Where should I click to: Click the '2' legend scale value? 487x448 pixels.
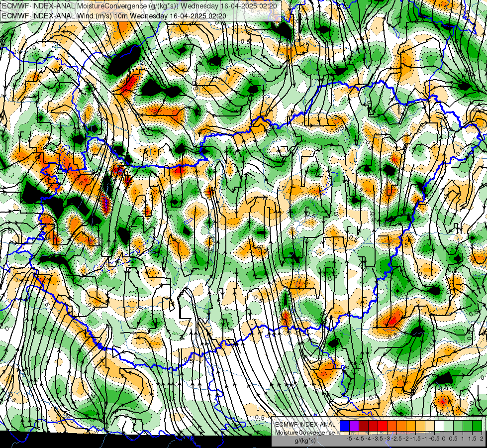click(482, 439)
